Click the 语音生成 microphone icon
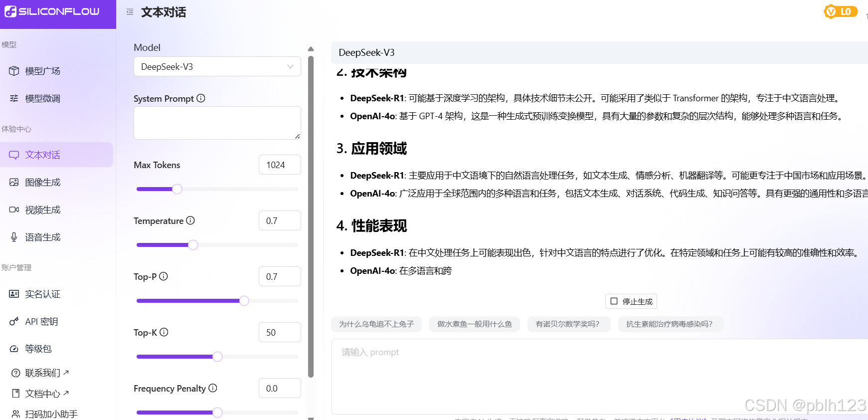This screenshot has height=420, width=868. point(14,237)
